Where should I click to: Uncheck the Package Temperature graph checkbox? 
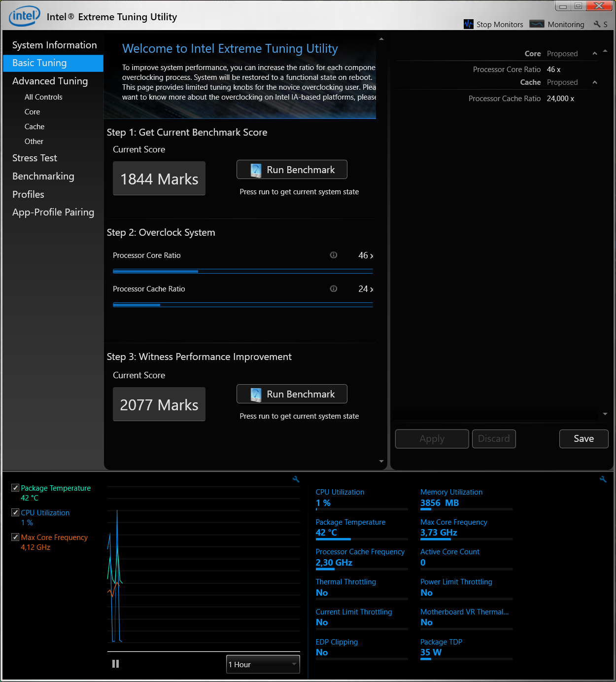tap(15, 488)
